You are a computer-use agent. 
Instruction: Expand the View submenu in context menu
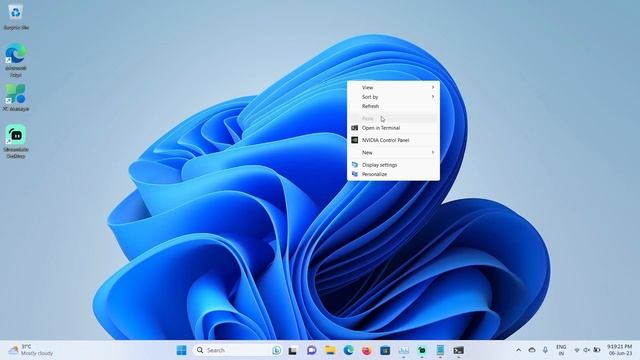click(x=393, y=87)
